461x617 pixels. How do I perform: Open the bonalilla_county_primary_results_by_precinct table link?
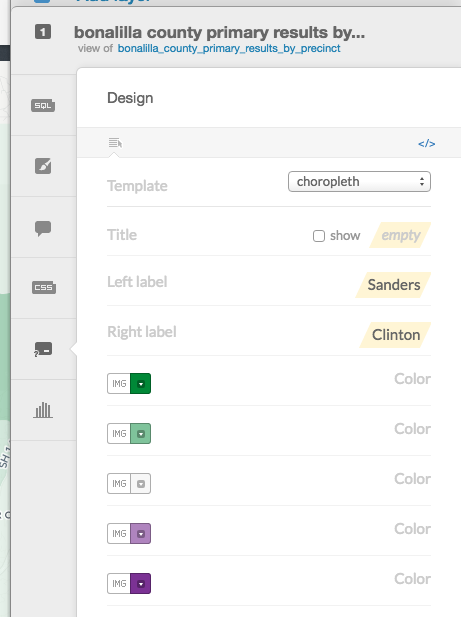[229, 48]
